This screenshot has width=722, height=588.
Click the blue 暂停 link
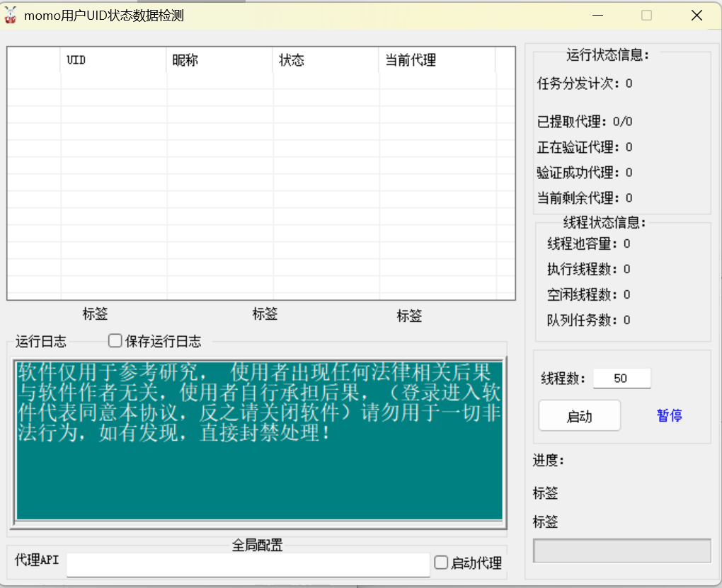point(669,415)
